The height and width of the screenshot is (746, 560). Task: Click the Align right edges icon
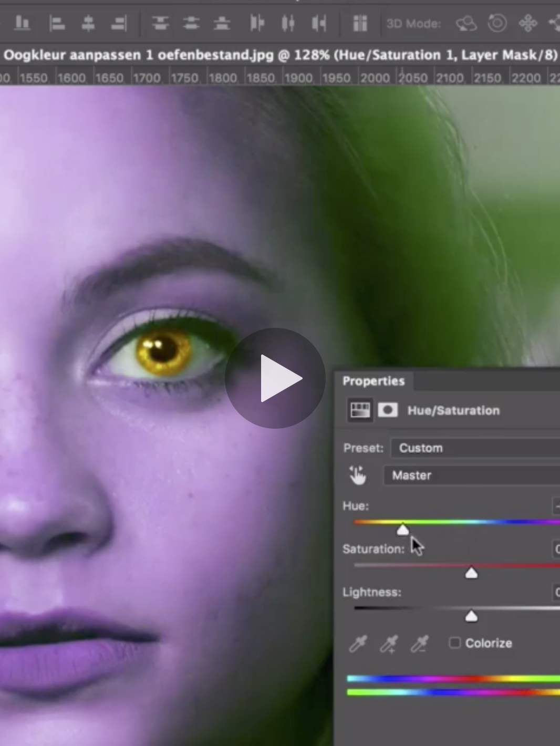point(119,23)
